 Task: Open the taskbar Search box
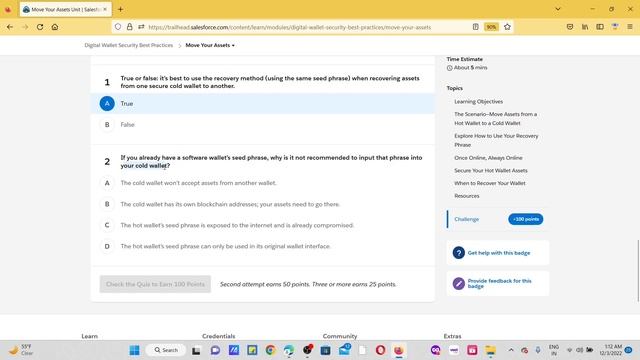pyautogui.click(x=166, y=350)
